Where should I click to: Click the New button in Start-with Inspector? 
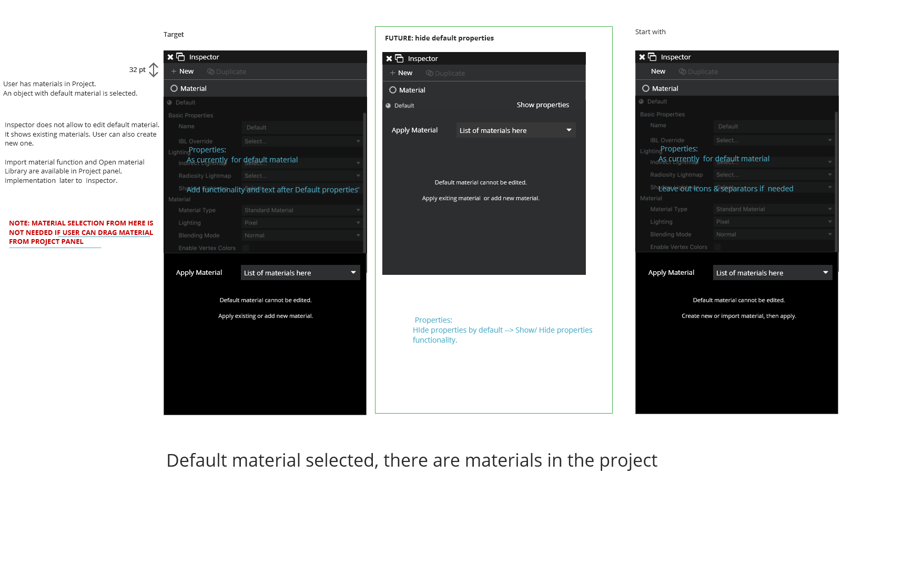[658, 71]
